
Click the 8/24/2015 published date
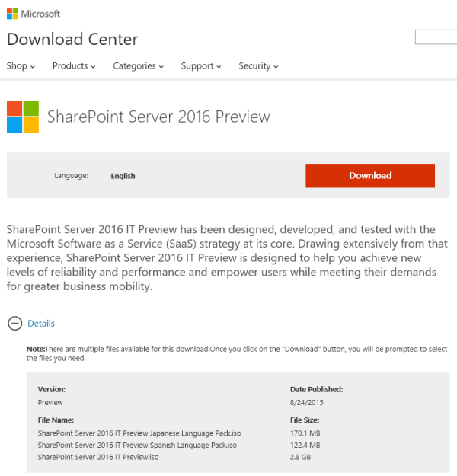click(308, 402)
